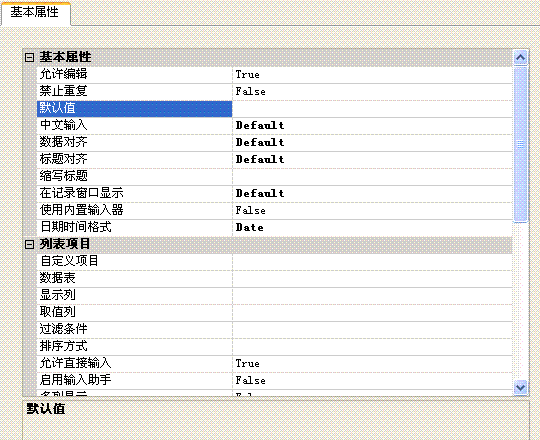The image size is (540, 440).
Task: Collapse the 列表项目 category
Action: [x=30, y=244]
